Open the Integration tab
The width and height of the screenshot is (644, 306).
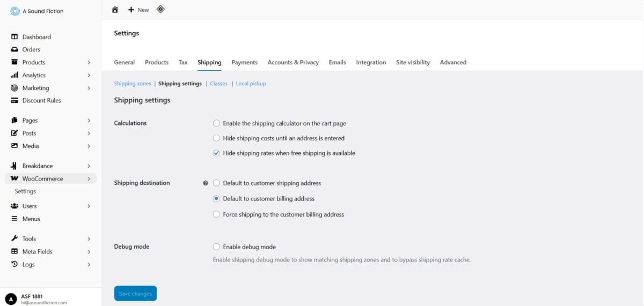371,62
